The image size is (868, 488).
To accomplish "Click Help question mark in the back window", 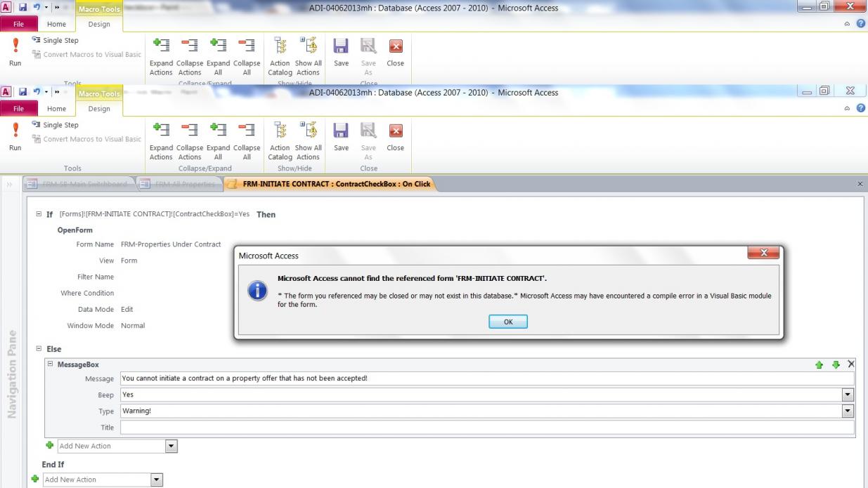I will tap(860, 23).
